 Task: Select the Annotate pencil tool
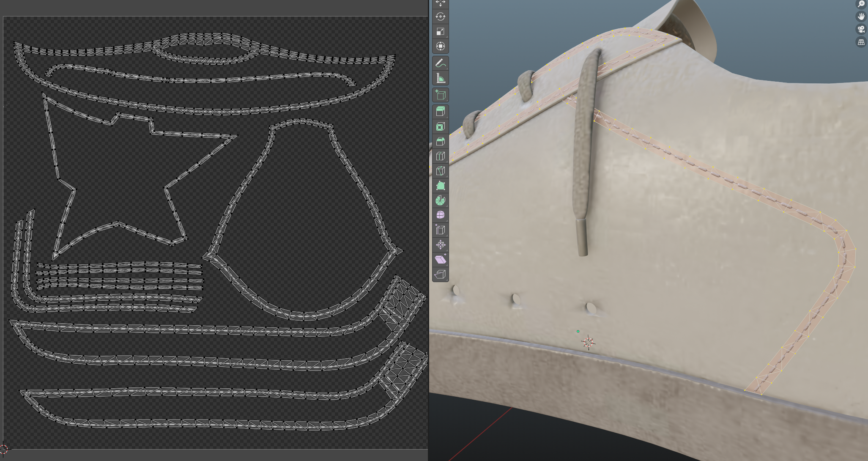[440, 63]
